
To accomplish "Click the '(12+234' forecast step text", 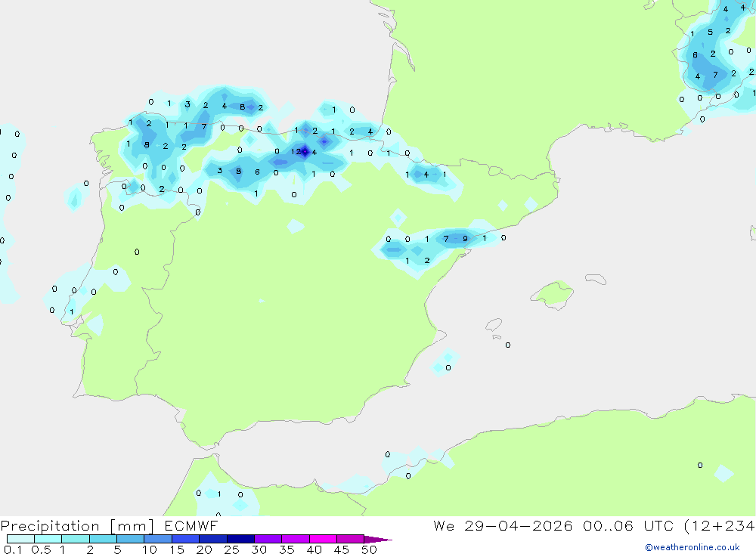I will coord(720,526).
